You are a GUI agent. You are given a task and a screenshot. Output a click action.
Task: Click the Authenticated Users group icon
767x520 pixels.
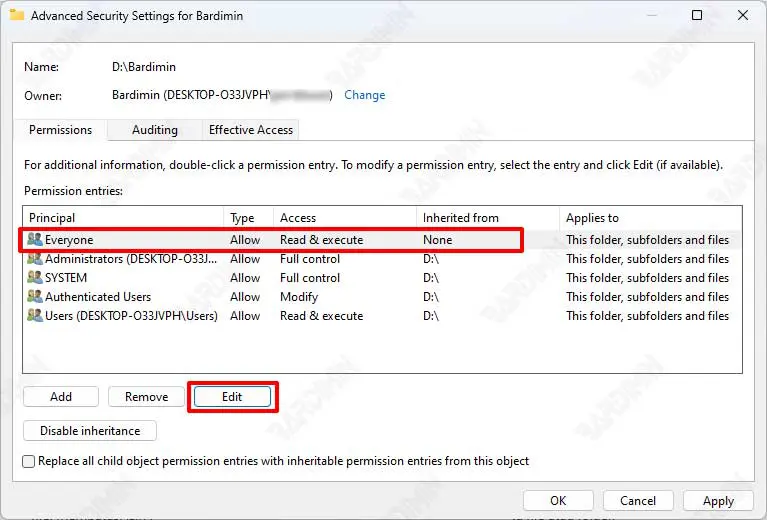coord(35,296)
